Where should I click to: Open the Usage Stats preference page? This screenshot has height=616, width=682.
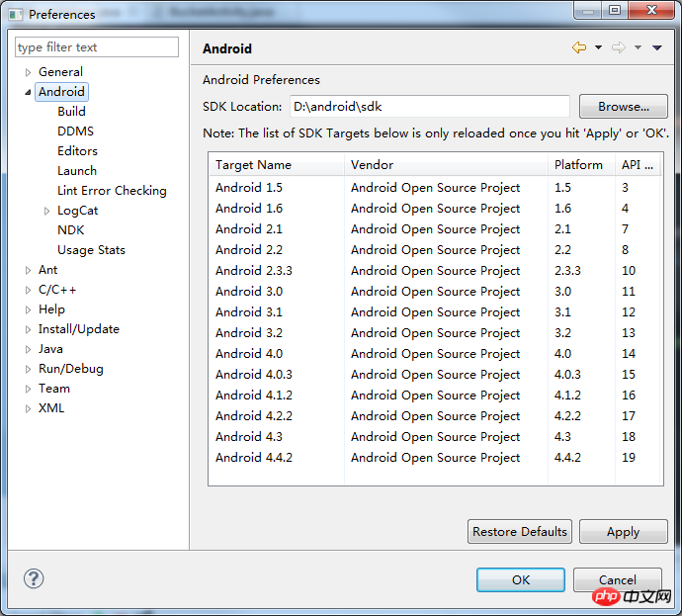[x=91, y=250]
